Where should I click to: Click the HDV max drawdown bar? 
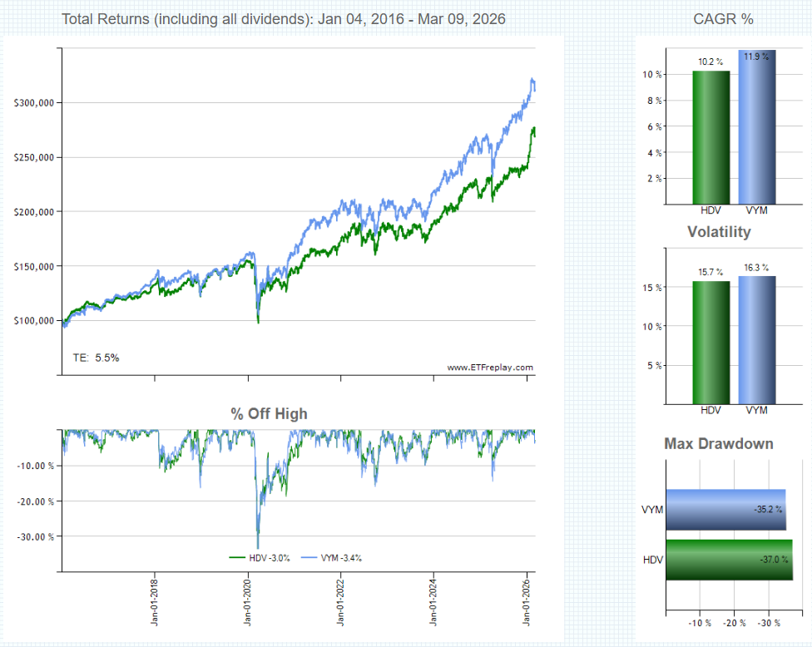point(729,561)
